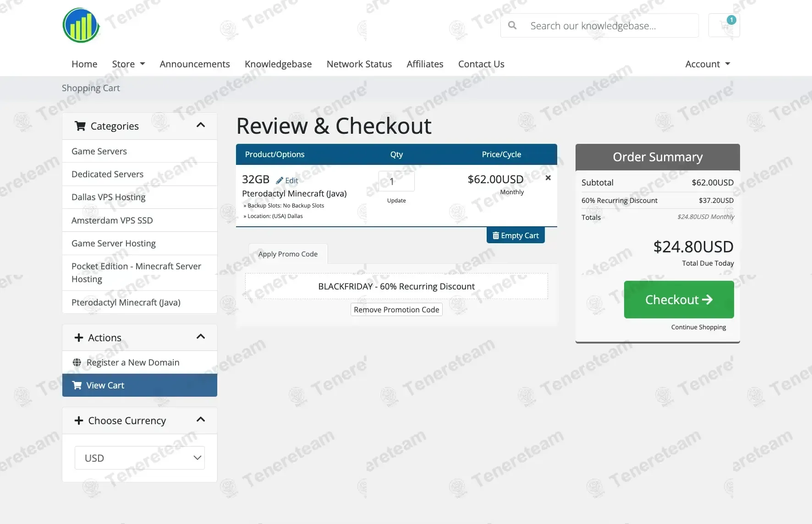Open Game Server Hosting category
Image resolution: width=812 pixels, height=524 pixels.
(x=140, y=243)
